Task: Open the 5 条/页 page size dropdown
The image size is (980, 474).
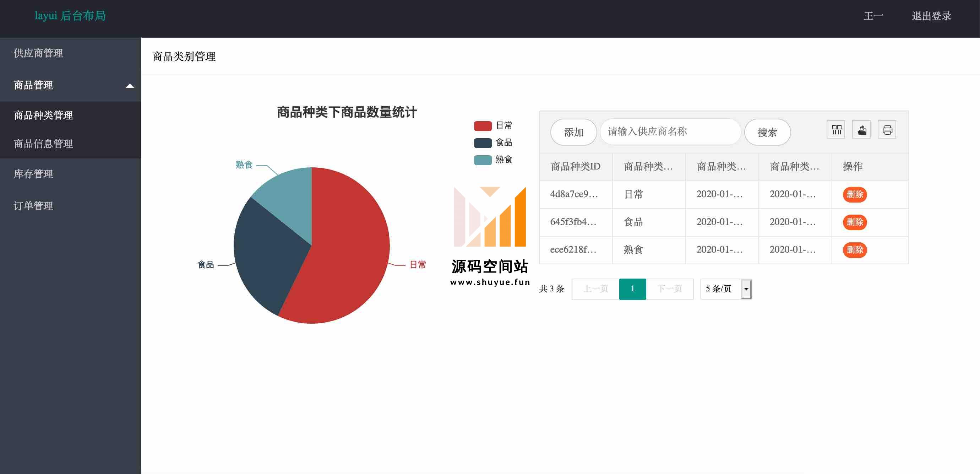Action: click(x=726, y=289)
